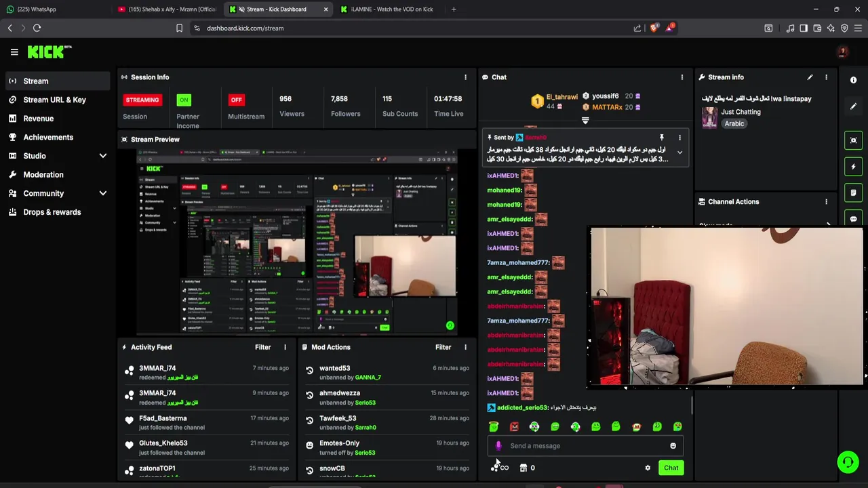Collapse the top gifters arrow in chat
Screen dimensions: 868x488
click(585, 121)
